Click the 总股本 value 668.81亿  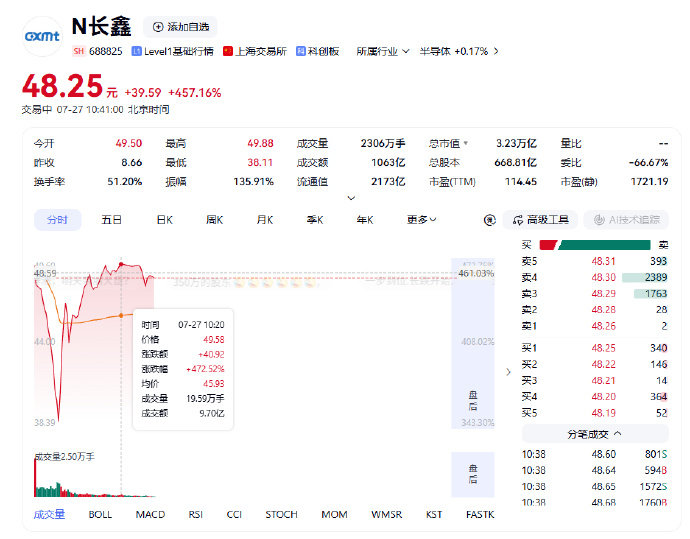[x=515, y=163]
